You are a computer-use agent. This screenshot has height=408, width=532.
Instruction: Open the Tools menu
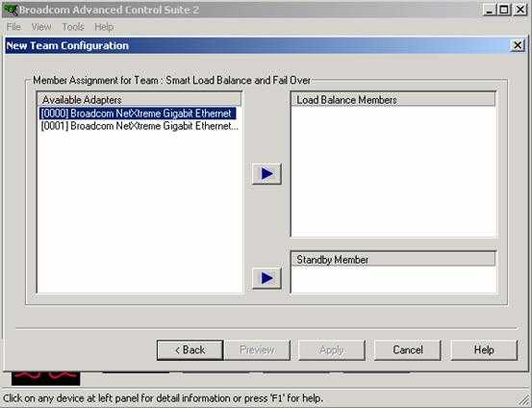[73, 27]
